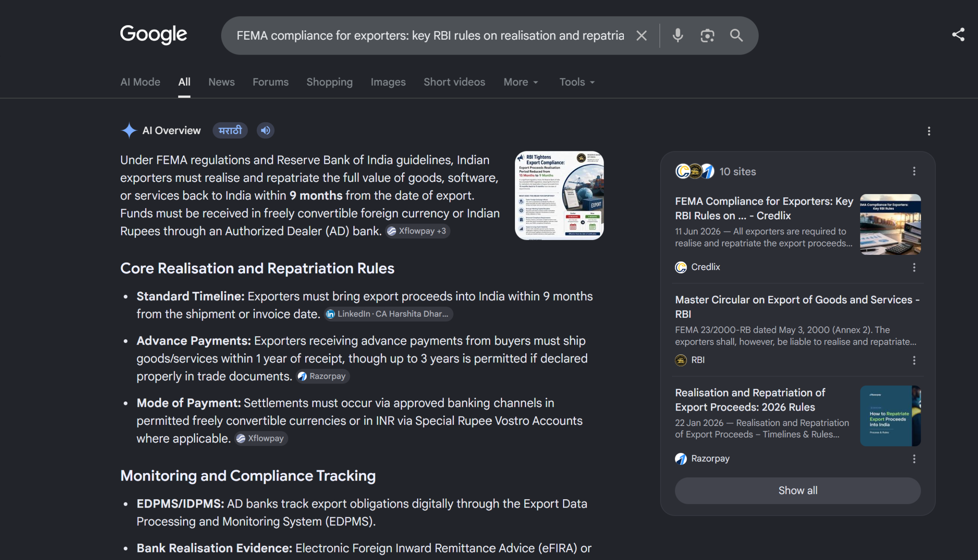Start voice search with microphone icon
Screen dimensions: 978x560
click(678, 36)
